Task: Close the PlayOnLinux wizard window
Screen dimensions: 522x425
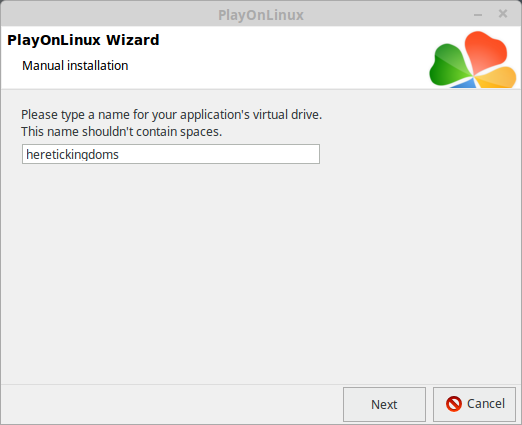Action: click(x=503, y=14)
